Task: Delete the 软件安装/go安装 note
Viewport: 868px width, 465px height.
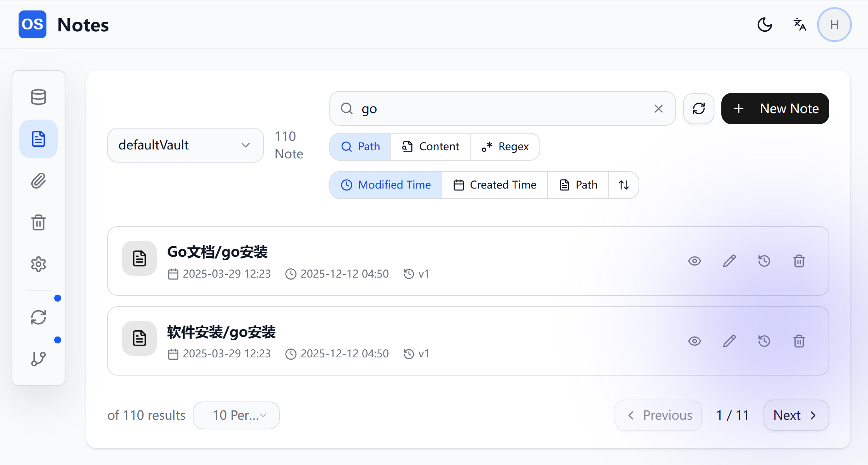Action: 799,341
